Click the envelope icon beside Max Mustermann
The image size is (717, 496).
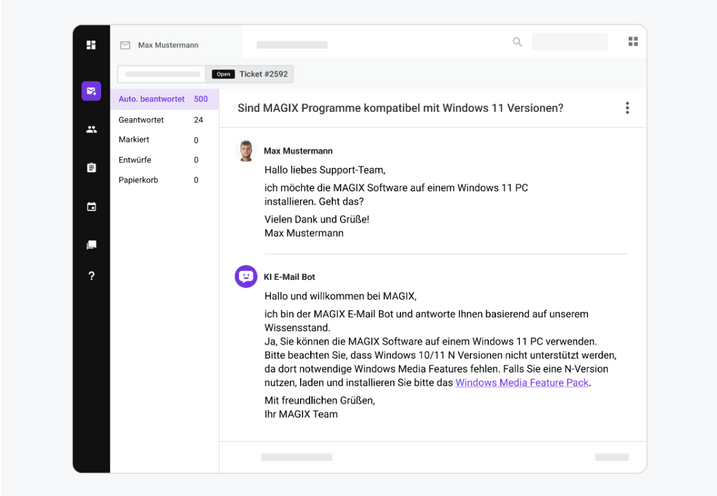coord(125,45)
